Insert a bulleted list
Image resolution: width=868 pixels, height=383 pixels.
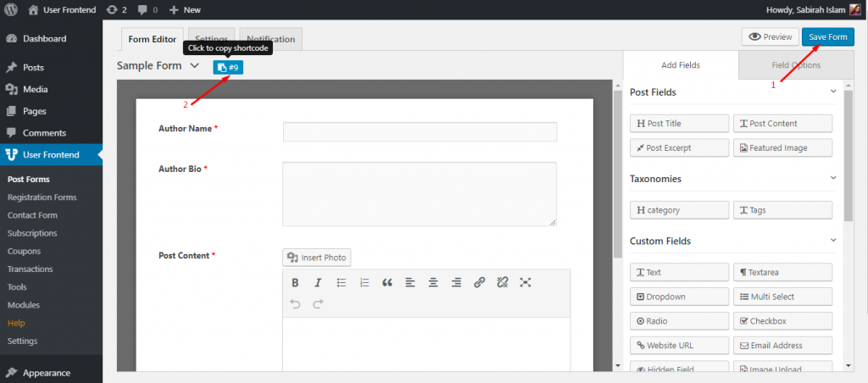(342, 283)
